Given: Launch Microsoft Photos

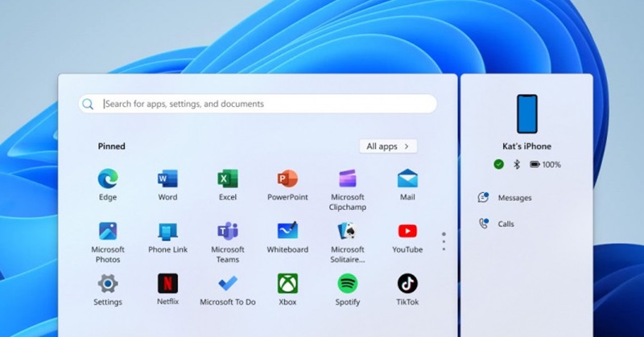Looking at the screenshot, I should pyautogui.click(x=108, y=242).
